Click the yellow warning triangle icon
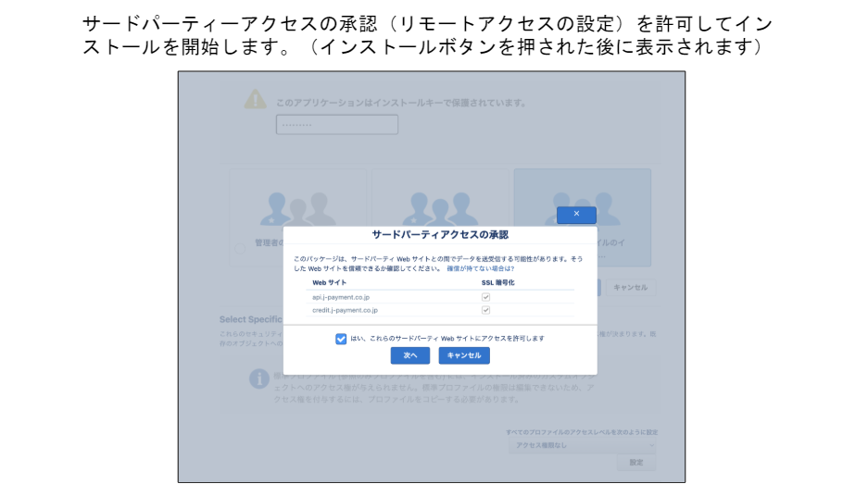This screenshot has height=484, width=868. [255, 100]
